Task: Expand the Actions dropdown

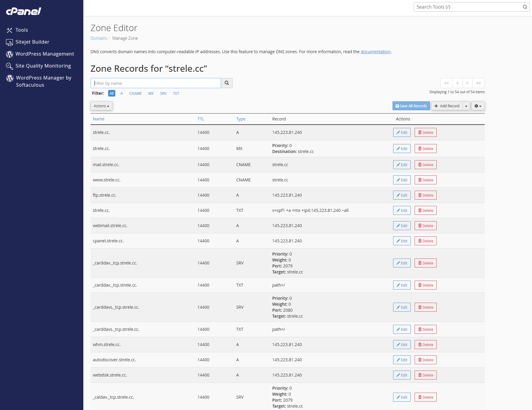Action: [101, 106]
